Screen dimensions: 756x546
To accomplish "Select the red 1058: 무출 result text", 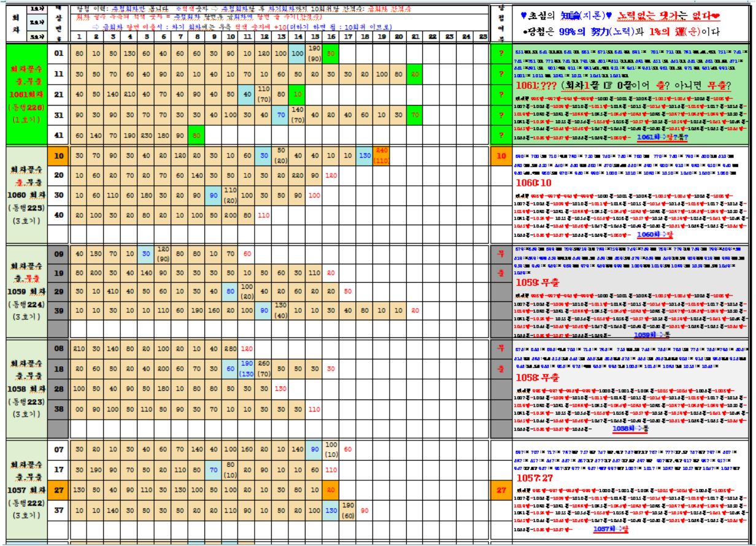I will (537, 378).
